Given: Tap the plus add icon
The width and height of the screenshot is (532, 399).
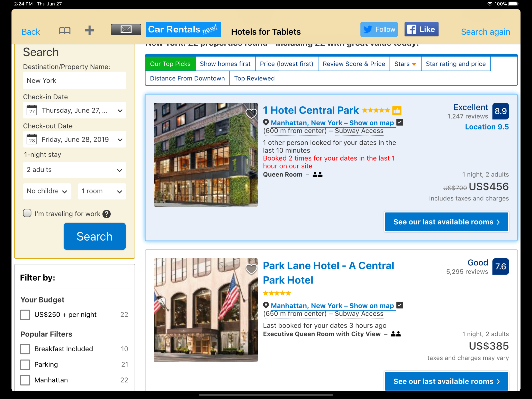Looking at the screenshot, I should coord(89,30).
